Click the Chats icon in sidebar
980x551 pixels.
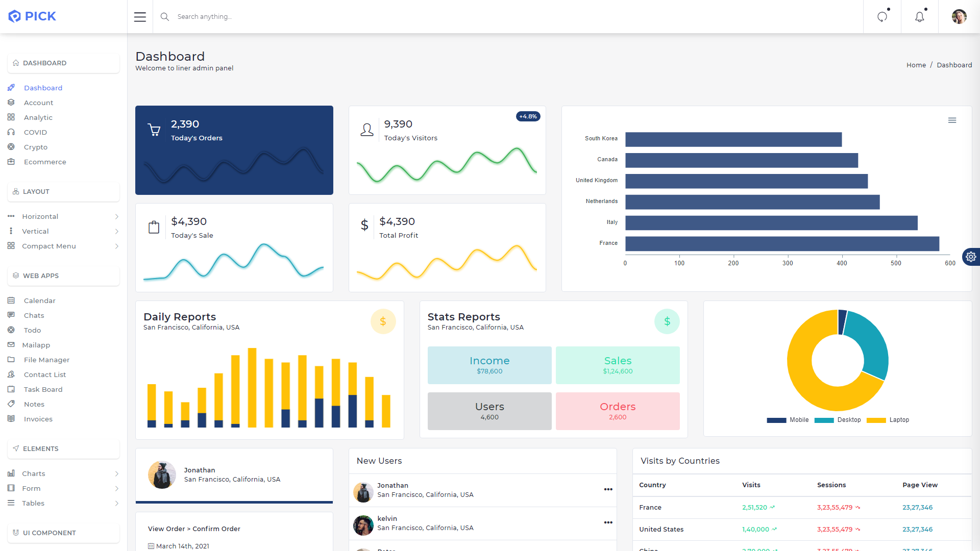[x=11, y=315]
